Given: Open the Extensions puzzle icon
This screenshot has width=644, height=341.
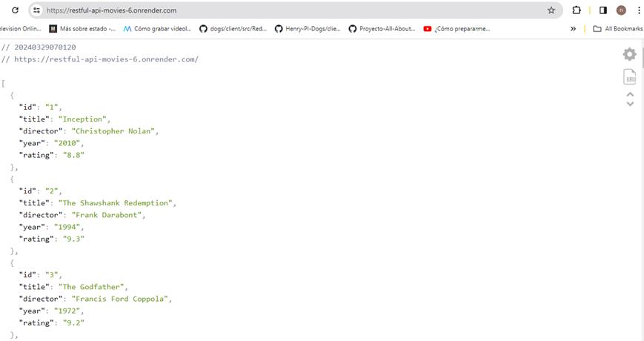Looking at the screenshot, I should point(577,10).
